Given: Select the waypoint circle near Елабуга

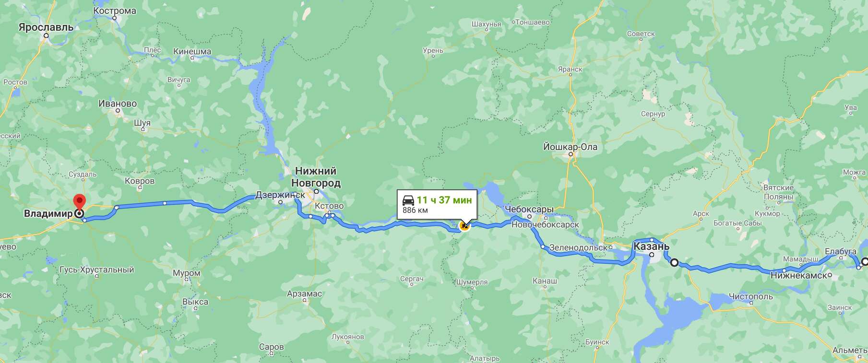Looking at the screenshot, I should pyautogui.click(x=864, y=262).
